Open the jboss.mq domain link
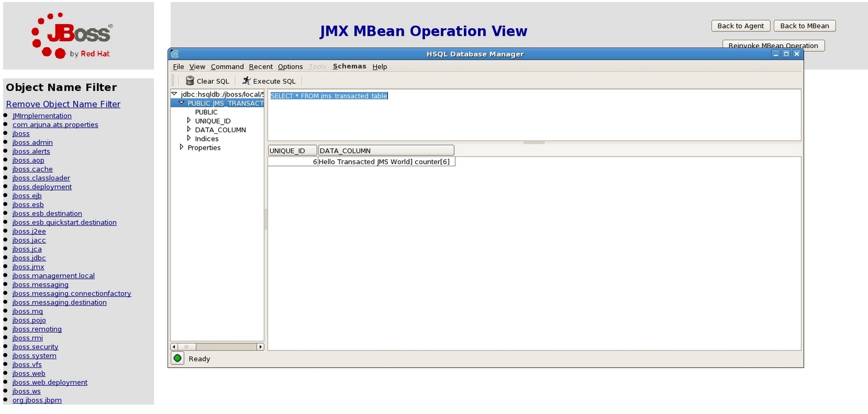Viewport: 868px width, 414px height. coord(28,311)
